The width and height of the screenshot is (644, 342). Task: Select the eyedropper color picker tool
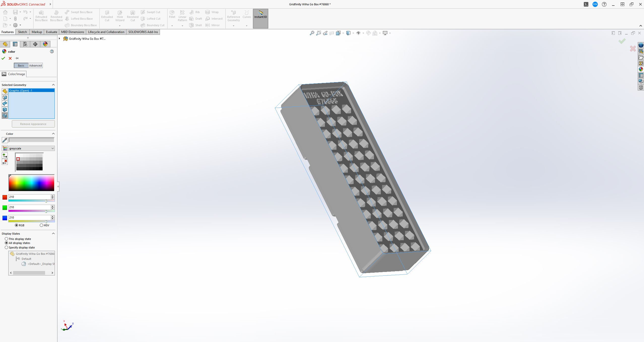click(5, 140)
